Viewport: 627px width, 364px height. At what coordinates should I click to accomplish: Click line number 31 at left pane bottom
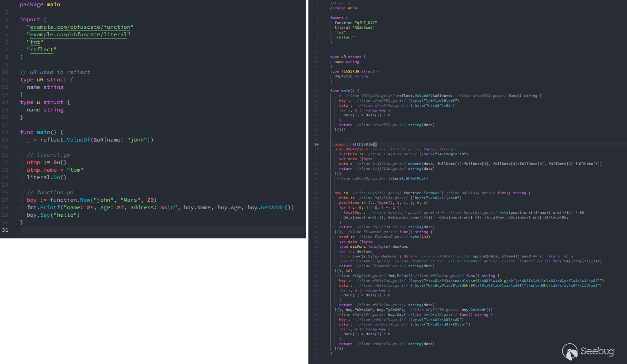[x=4, y=230]
